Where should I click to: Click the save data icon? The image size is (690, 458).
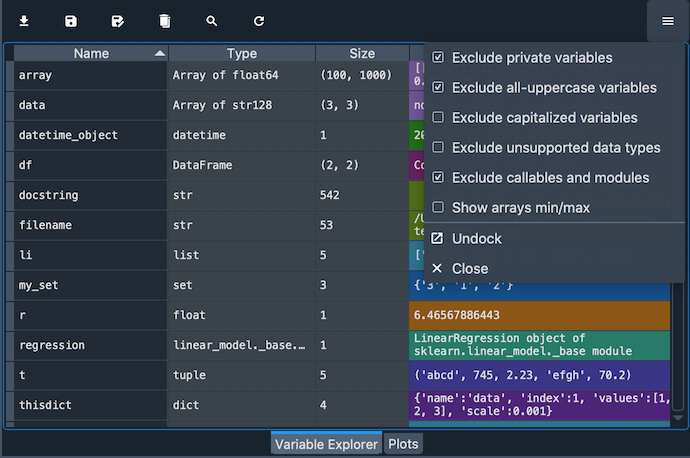(71, 21)
